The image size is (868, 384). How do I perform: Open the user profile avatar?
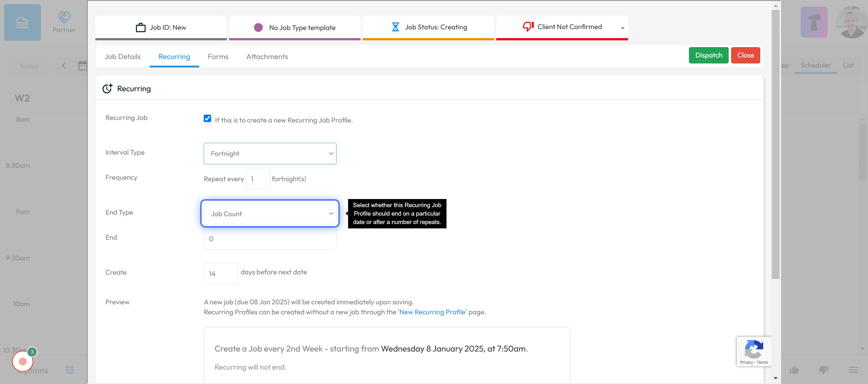click(x=851, y=22)
